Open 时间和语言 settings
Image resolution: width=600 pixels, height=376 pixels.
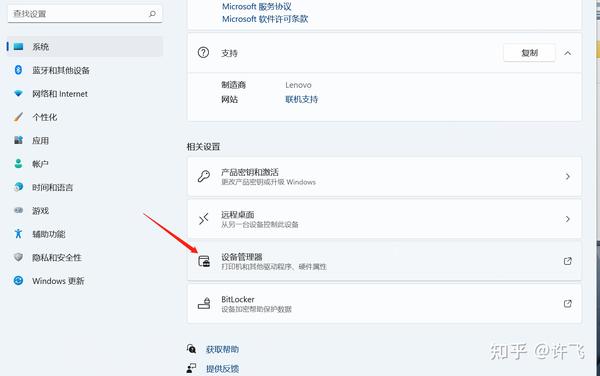point(85,187)
